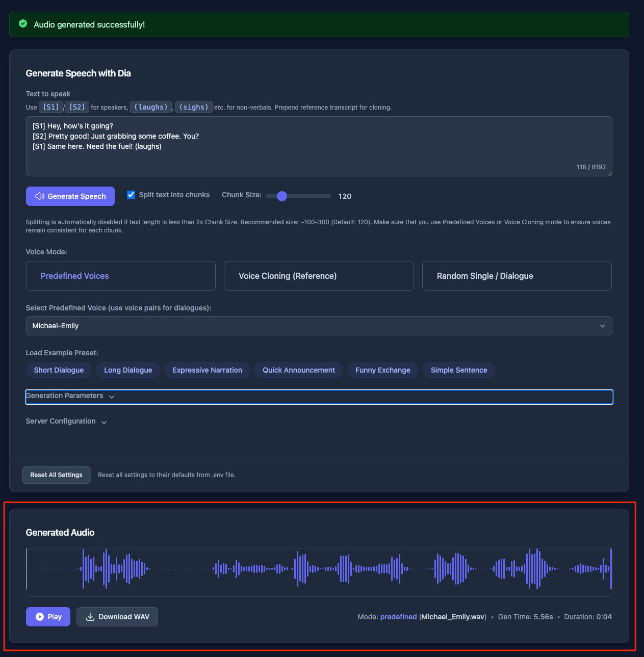Image resolution: width=644 pixels, height=657 pixels.
Task: Click the Chunk Size slider handle
Action: [x=282, y=196]
